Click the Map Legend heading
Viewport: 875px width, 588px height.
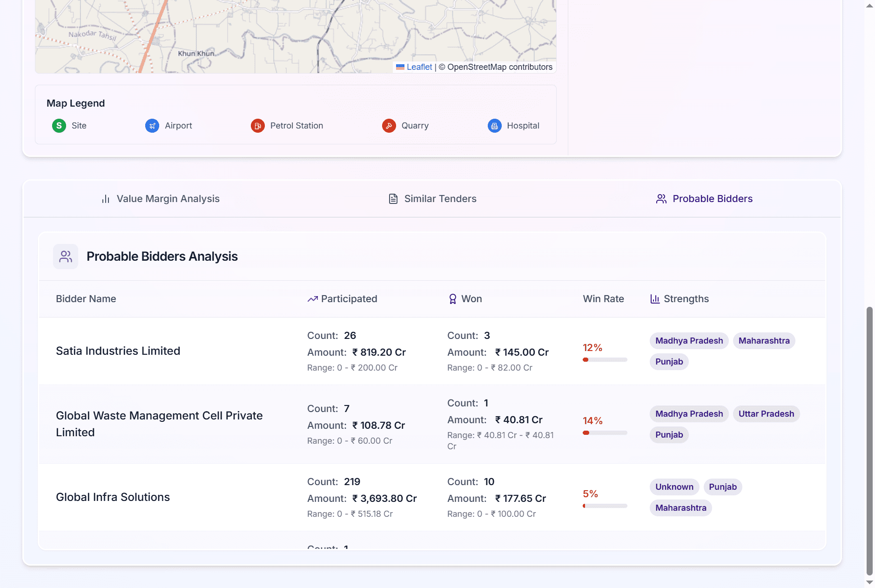click(x=75, y=103)
